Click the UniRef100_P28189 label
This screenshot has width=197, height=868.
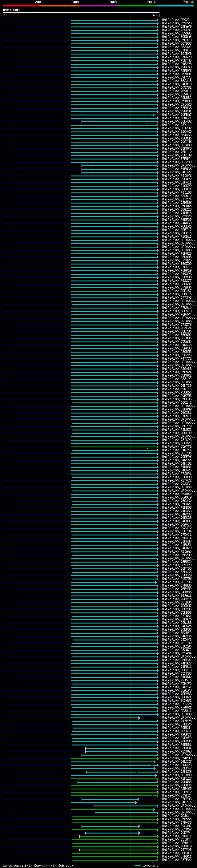(x=176, y=155)
